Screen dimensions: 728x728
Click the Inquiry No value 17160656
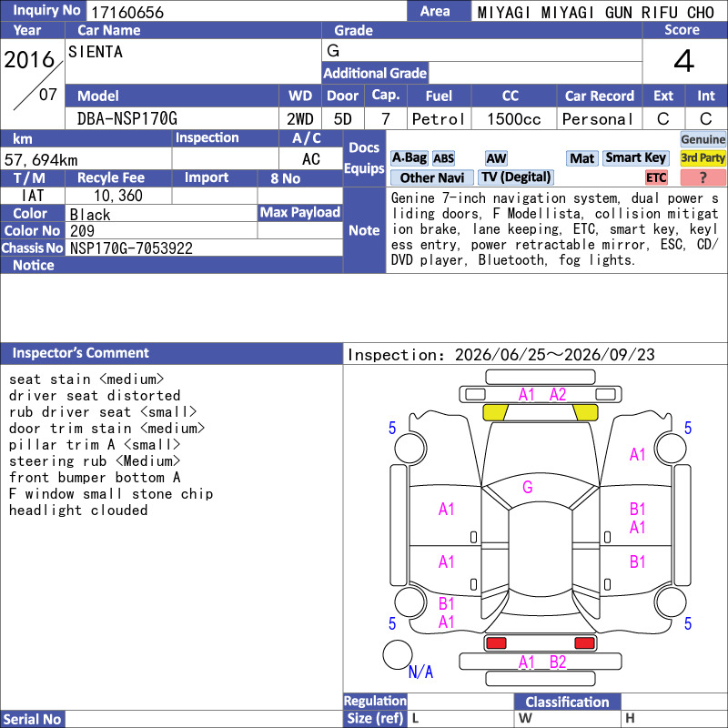point(127,12)
